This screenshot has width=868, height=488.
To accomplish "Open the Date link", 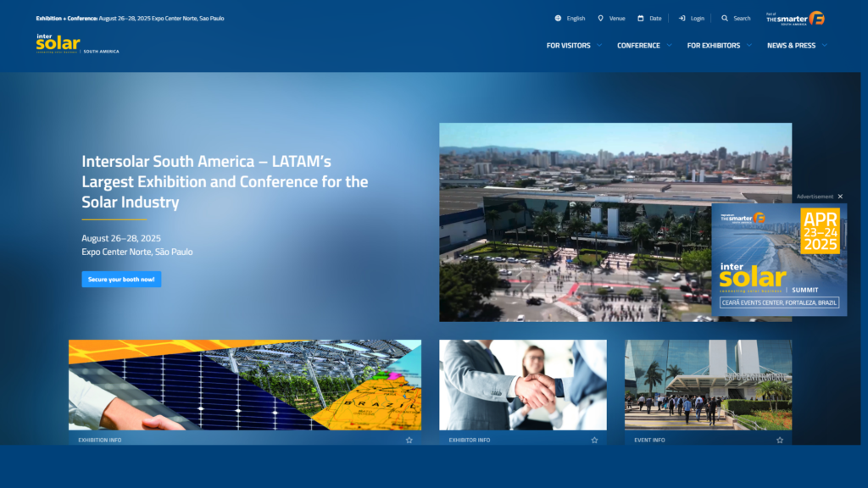I will (x=655, y=19).
